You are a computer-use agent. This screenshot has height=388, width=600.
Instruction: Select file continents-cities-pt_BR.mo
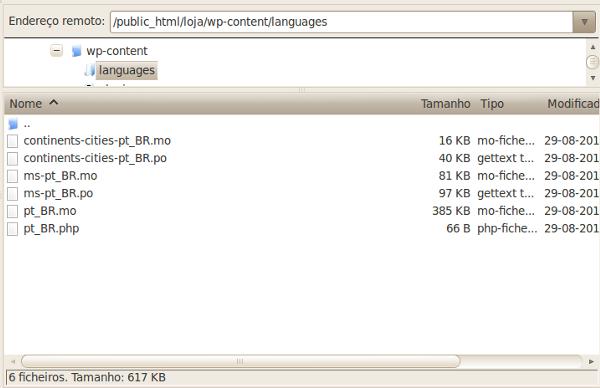click(97, 141)
